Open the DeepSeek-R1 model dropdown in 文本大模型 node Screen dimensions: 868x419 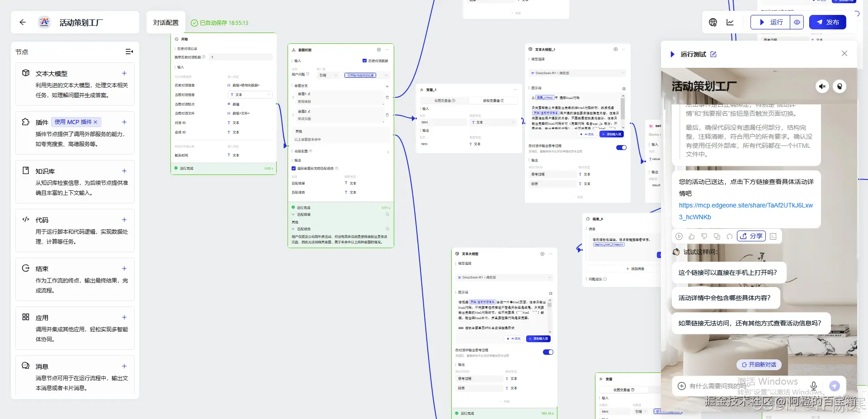[504, 277]
